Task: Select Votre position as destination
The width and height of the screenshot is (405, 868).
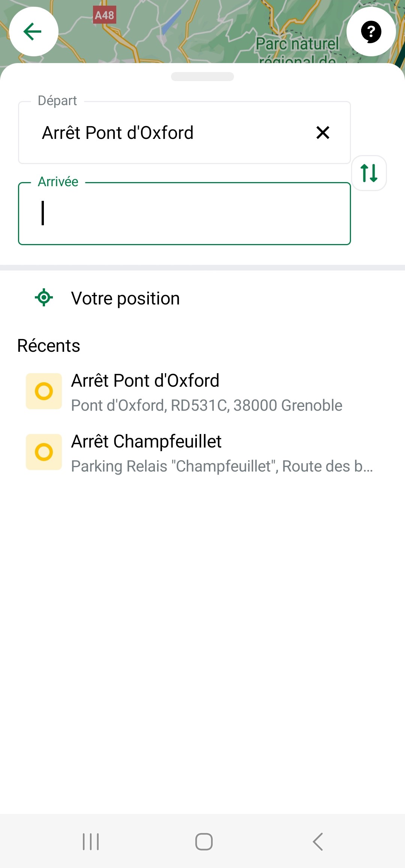Action: tap(126, 298)
